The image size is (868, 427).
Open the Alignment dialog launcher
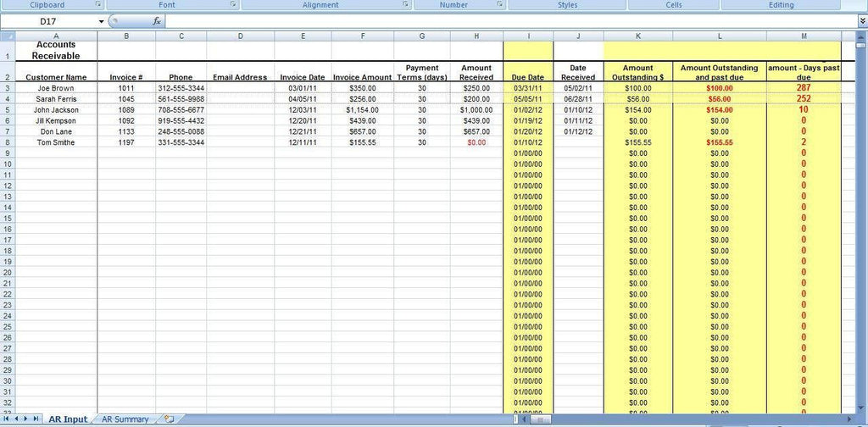(406, 5)
